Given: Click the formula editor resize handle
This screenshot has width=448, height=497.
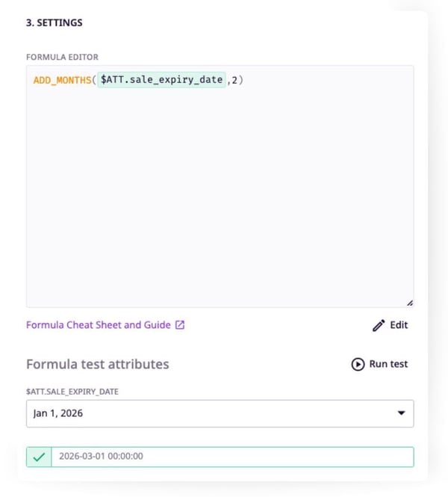Looking at the screenshot, I should (x=409, y=302).
